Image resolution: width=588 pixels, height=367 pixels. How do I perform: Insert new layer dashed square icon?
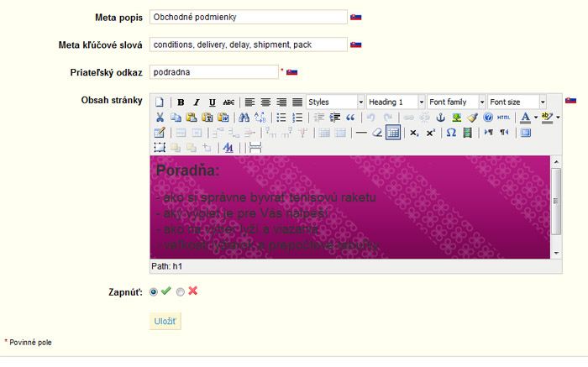coord(160,148)
